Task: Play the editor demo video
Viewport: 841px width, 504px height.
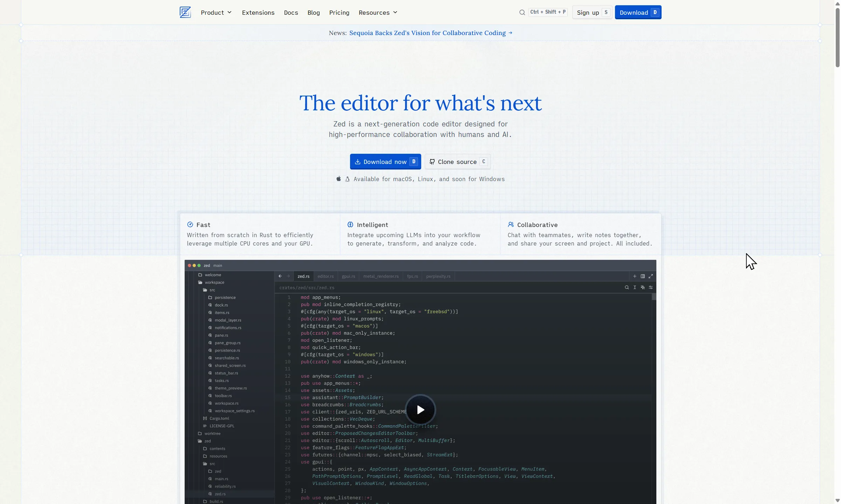Action: [x=420, y=410]
